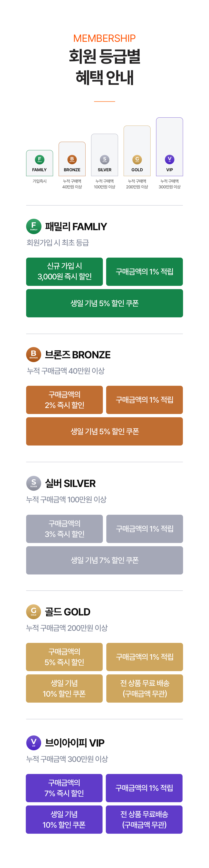Screen dimensions: 209x868
Task: Click the GOLD badge icon in tier chart
Action: tap(137, 159)
